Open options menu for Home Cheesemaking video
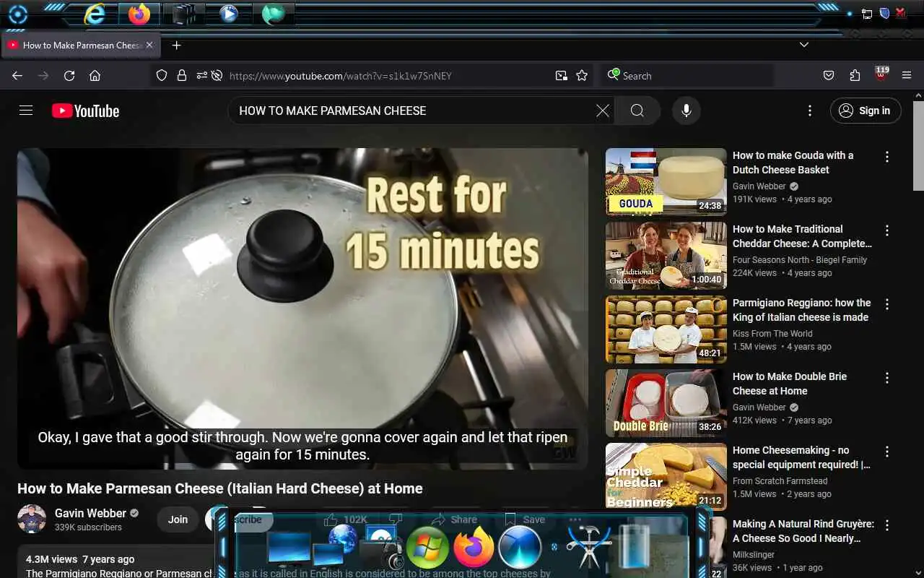 (887, 452)
